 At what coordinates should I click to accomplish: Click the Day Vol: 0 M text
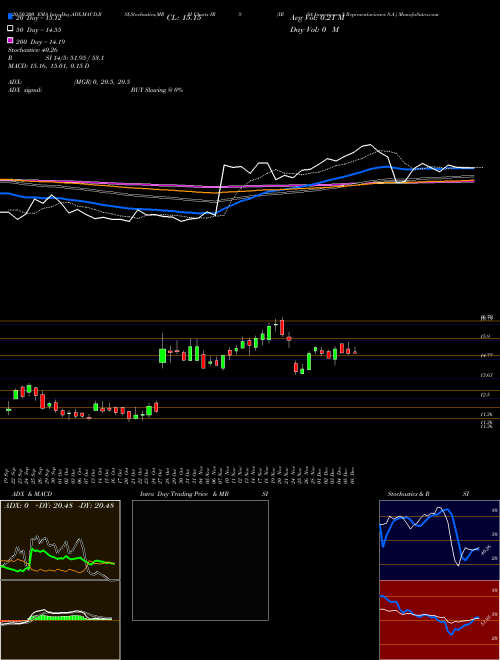coord(314,30)
